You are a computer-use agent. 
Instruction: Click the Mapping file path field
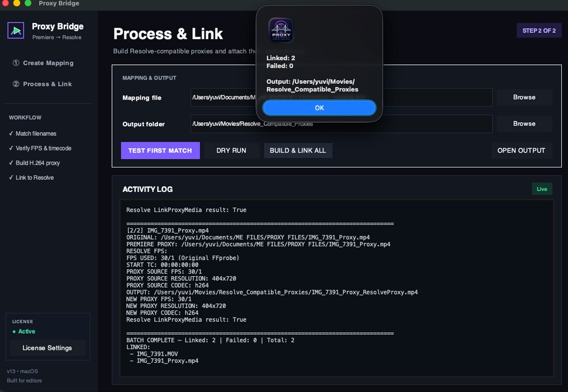[341, 97]
